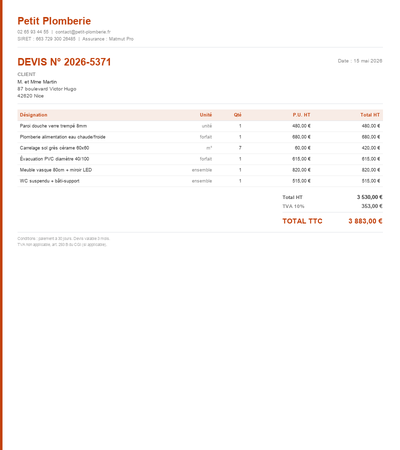The width and height of the screenshot is (400, 450).
Task: Click the Total HT column header
Action: tap(370, 115)
